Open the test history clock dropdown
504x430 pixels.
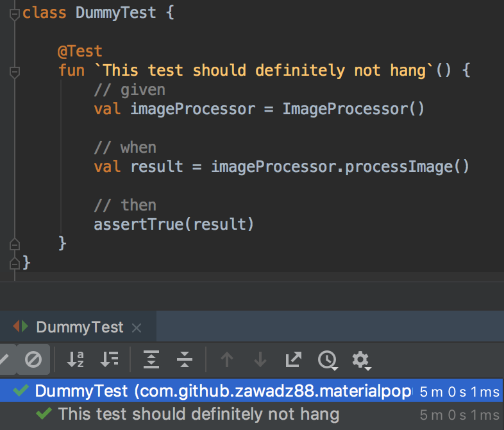(x=328, y=360)
